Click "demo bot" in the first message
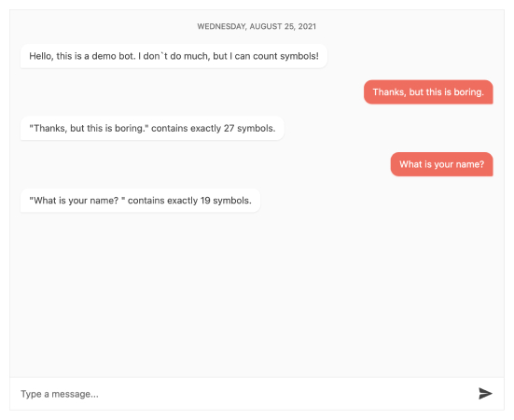This screenshot has width=514, height=420. click(114, 56)
